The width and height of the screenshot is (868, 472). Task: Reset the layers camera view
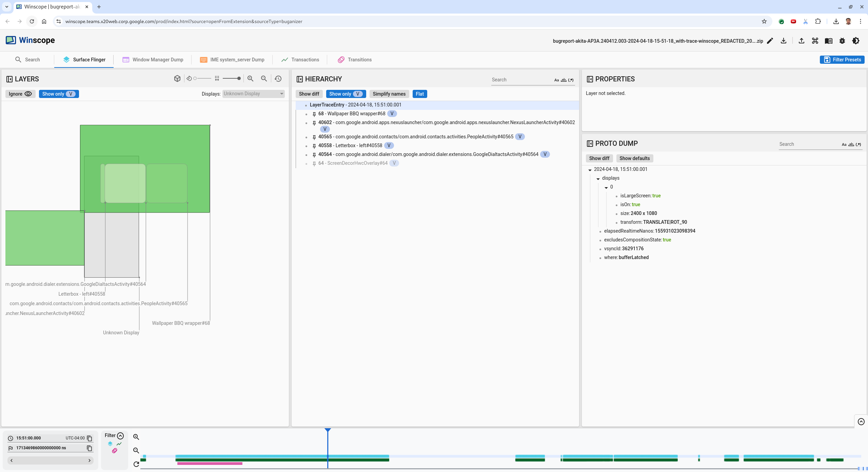(278, 79)
